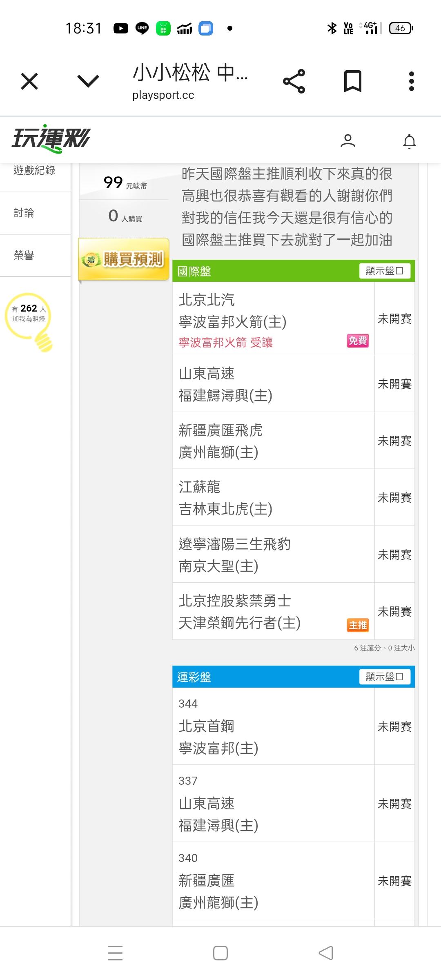The height and width of the screenshot is (980, 441).
Task: Open the user account profile icon
Action: [x=348, y=141]
